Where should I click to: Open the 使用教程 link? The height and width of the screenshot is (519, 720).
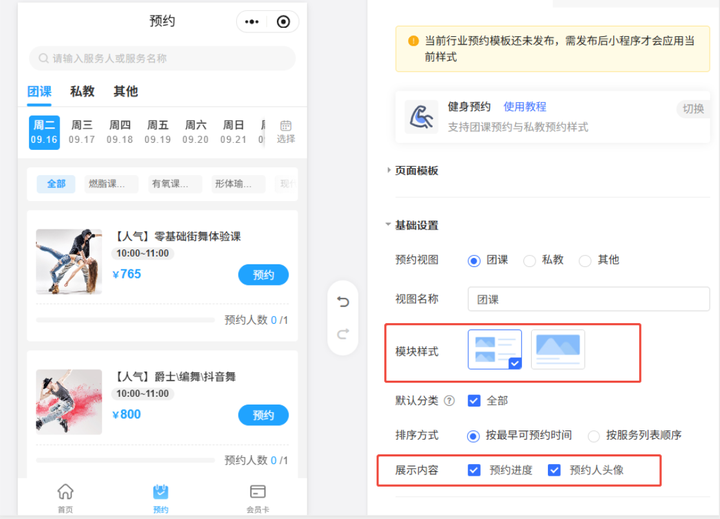pyautogui.click(x=525, y=107)
